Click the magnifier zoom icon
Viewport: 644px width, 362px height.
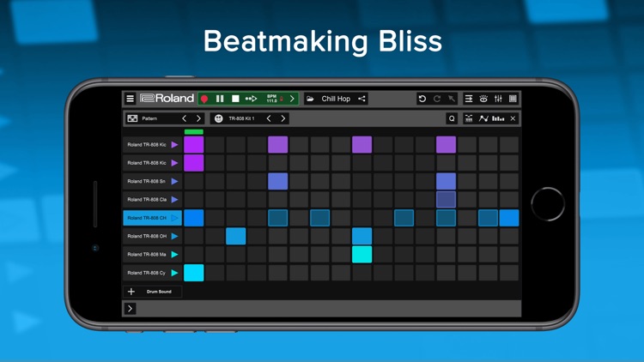click(x=452, y=118)
